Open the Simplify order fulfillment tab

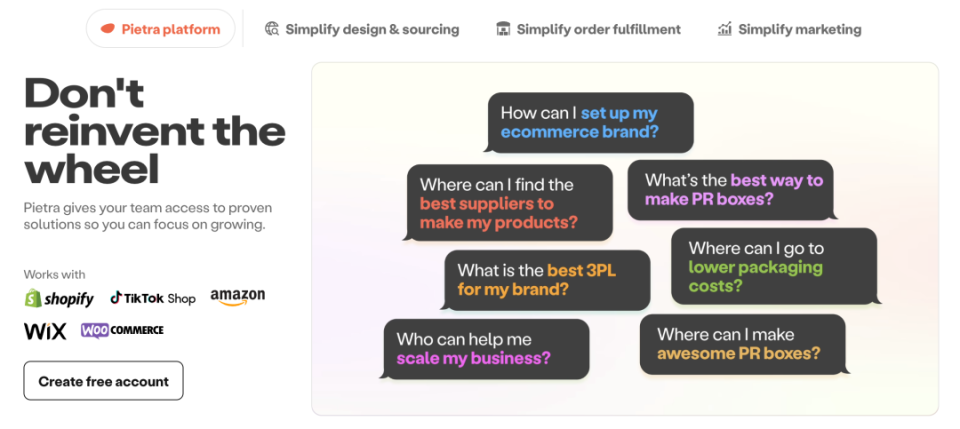click(x=589, y=29)
